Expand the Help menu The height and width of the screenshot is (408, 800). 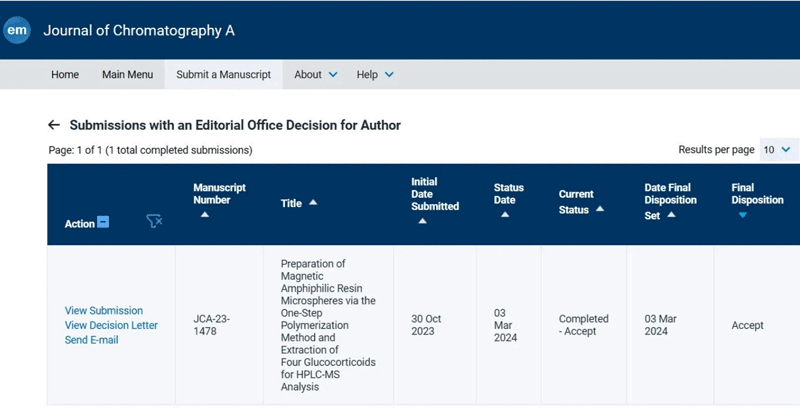tap(375, 74)
